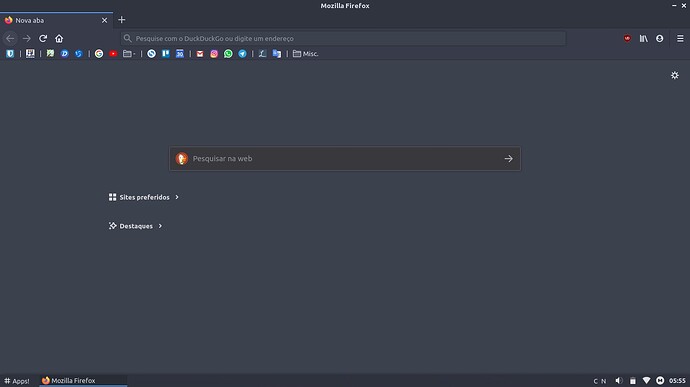This screenshot has height=387, width=690.
Task: Go forward using the forward arrow
Action: click(x=26, y=38)
